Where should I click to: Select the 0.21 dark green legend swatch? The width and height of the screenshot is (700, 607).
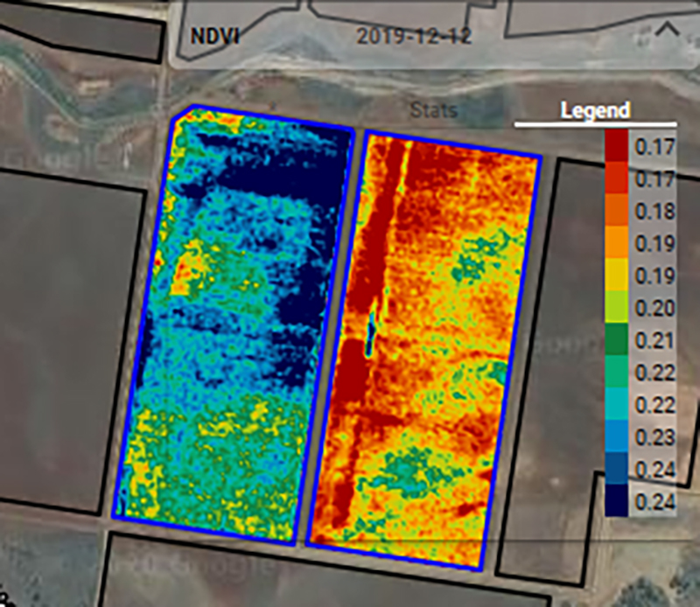pos(616,340)
